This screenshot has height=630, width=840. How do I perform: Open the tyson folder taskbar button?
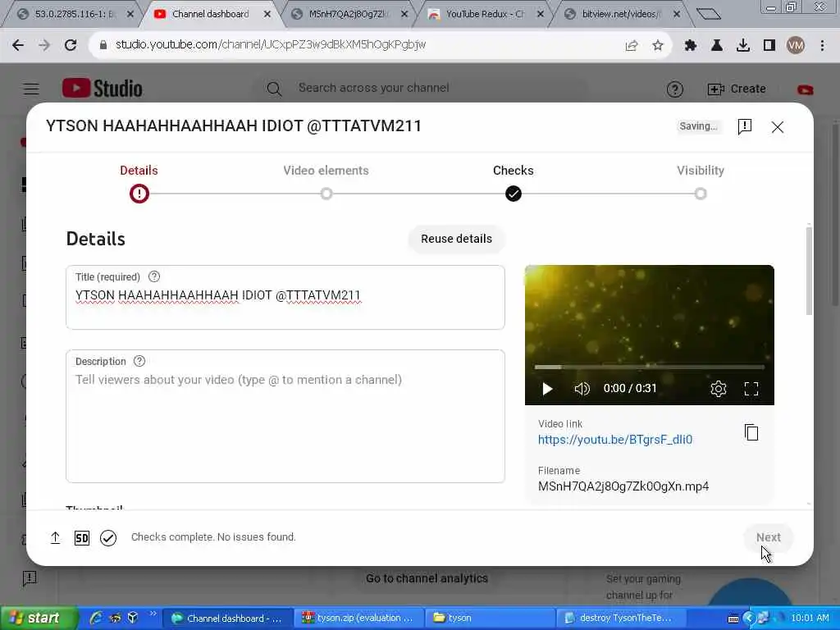pos(491,619)
